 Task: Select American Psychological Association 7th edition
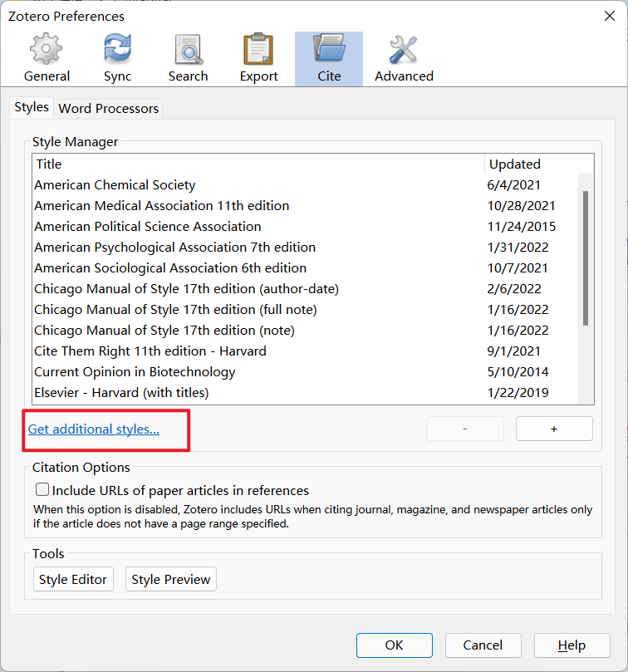tap(305, 248)
